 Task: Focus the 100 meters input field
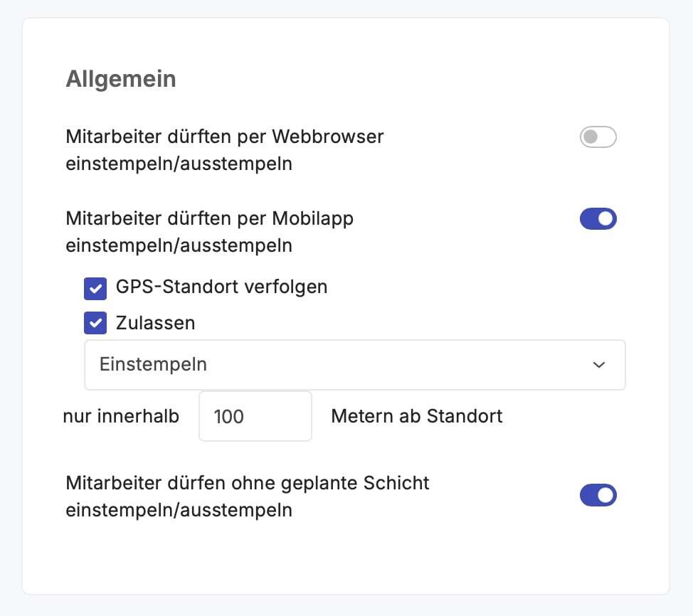[255, 416]
